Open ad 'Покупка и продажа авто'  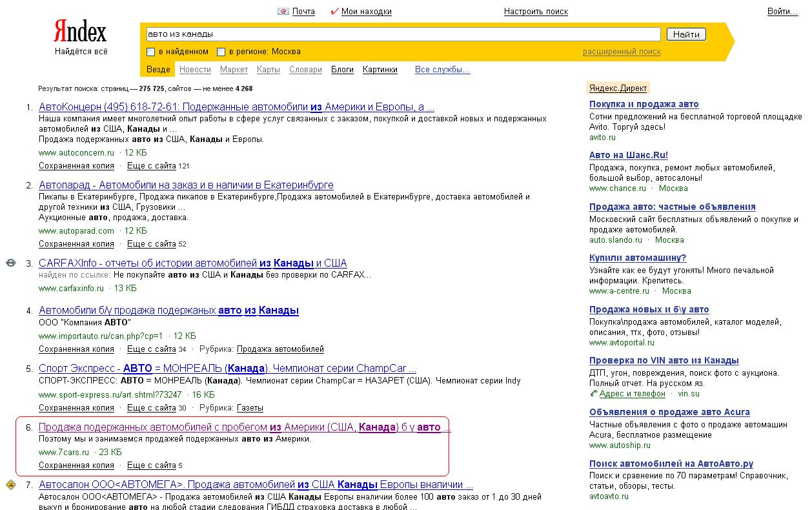[x=644, y=105]
